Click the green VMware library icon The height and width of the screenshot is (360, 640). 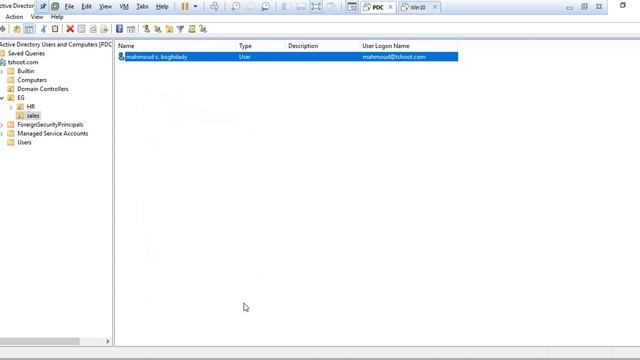pyautogui.click(x=55, y=7)
